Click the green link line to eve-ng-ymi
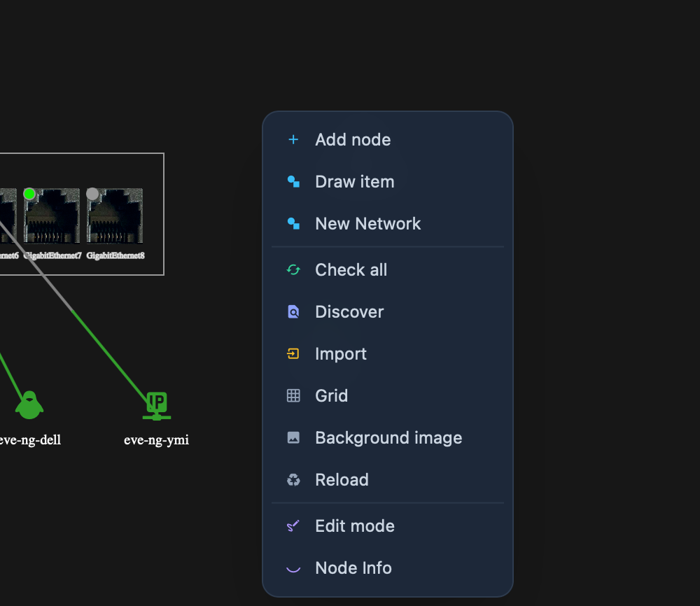700x606 pixels. [x=111, y=355]
